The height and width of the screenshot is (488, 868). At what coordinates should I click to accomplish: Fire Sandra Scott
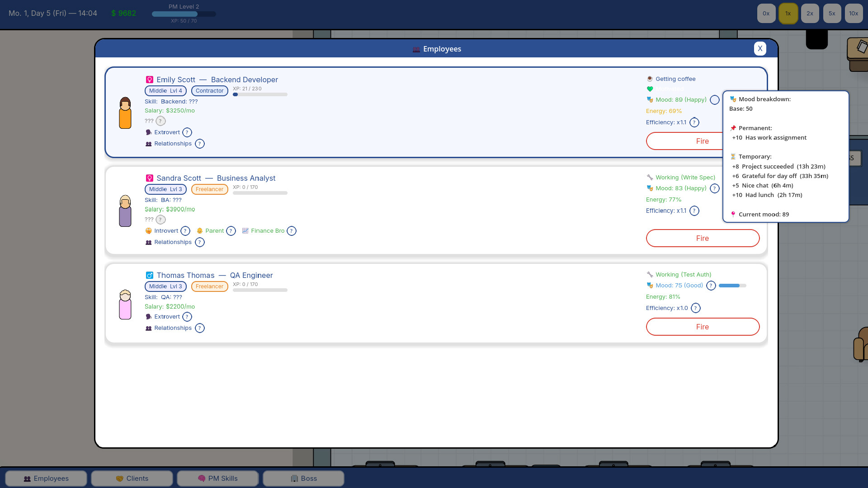pyautogui.click(x=703, y=238)
